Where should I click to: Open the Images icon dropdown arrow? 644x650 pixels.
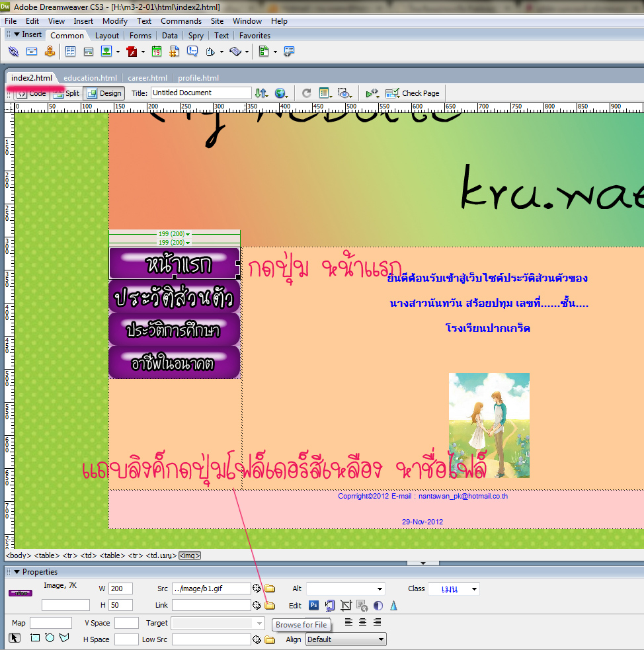(118, 52)
